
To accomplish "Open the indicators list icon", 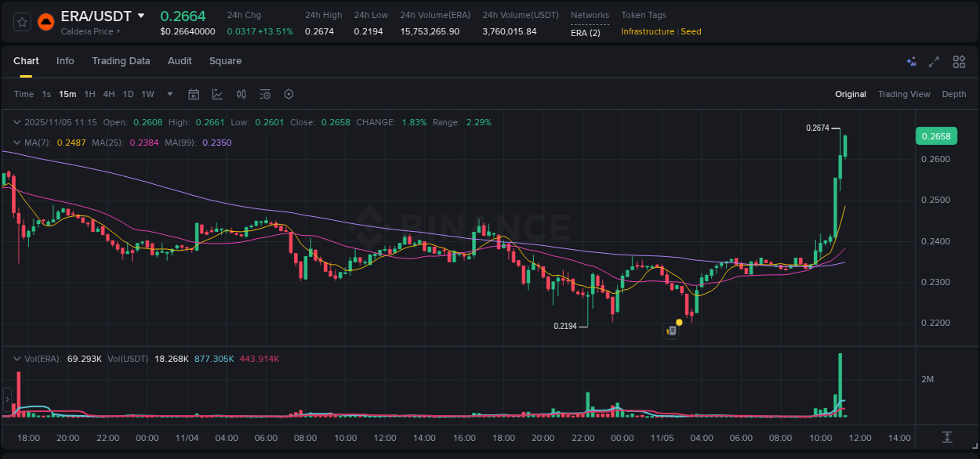I will (265, 94).
